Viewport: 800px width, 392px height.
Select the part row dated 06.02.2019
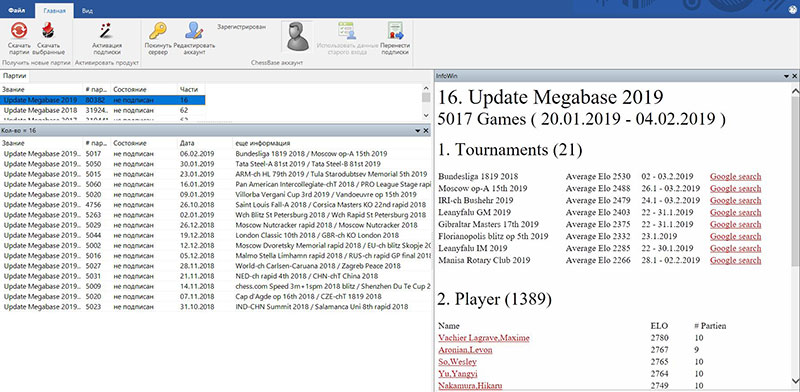(x=216, y=154)
